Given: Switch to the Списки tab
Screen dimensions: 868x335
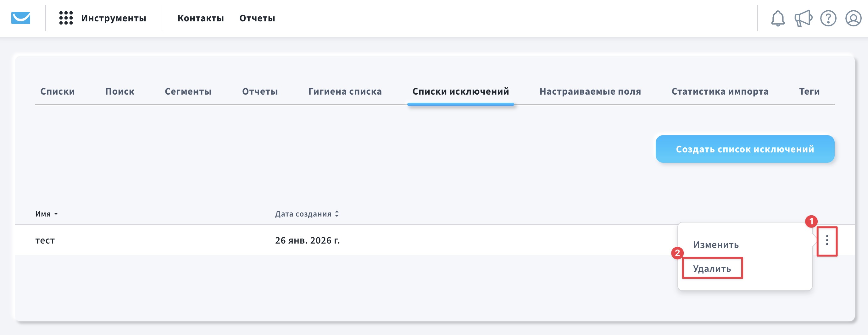Looking at the screenshot, I should click(57, 91).
